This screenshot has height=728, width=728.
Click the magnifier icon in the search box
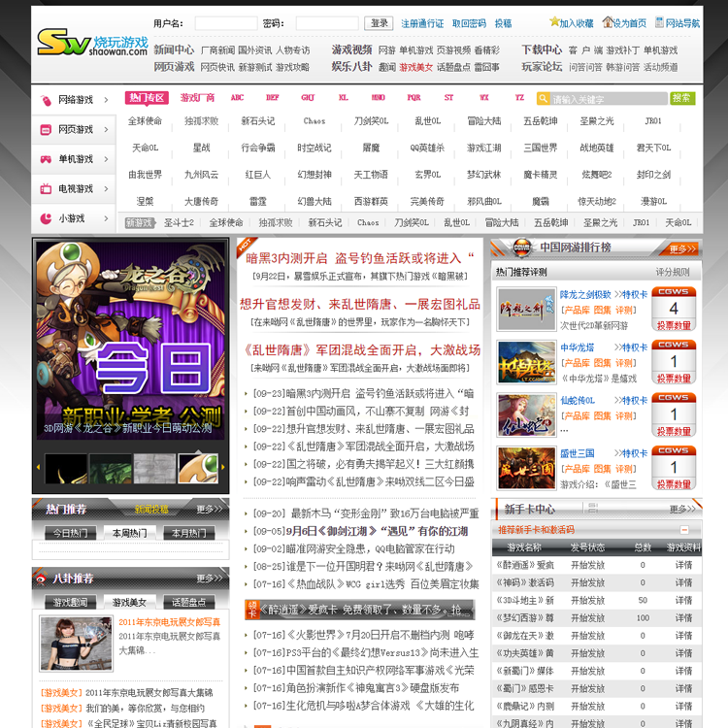pos(543,98)
